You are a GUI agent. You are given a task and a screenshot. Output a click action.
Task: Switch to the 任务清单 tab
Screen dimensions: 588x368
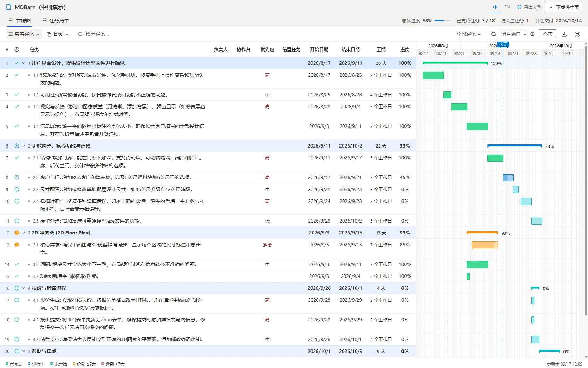[x=55, y=21]
